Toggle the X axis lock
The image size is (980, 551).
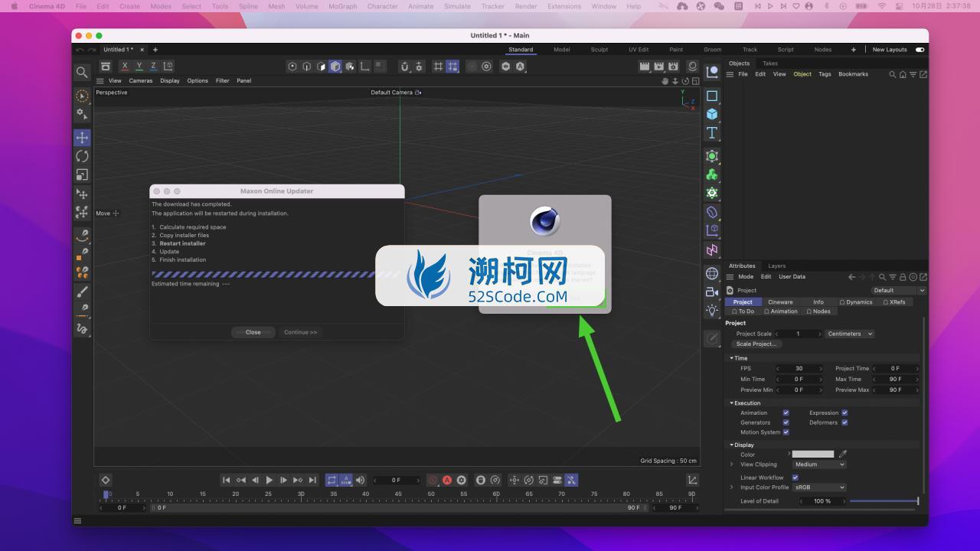coord(125,67)
